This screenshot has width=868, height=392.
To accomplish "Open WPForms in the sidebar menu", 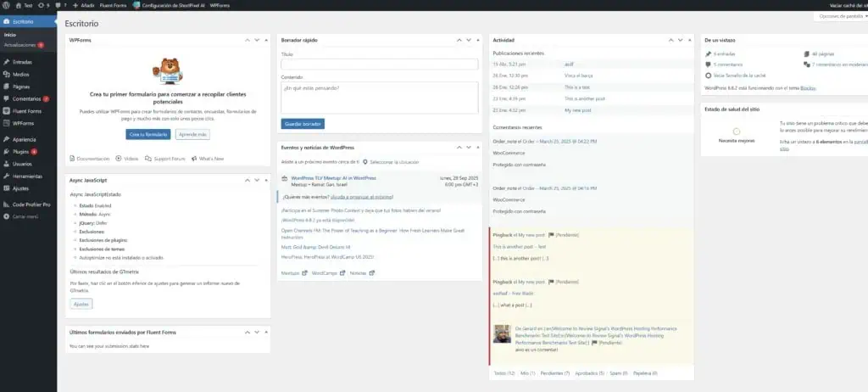I will pyautogui.click(x=23, y=123).
